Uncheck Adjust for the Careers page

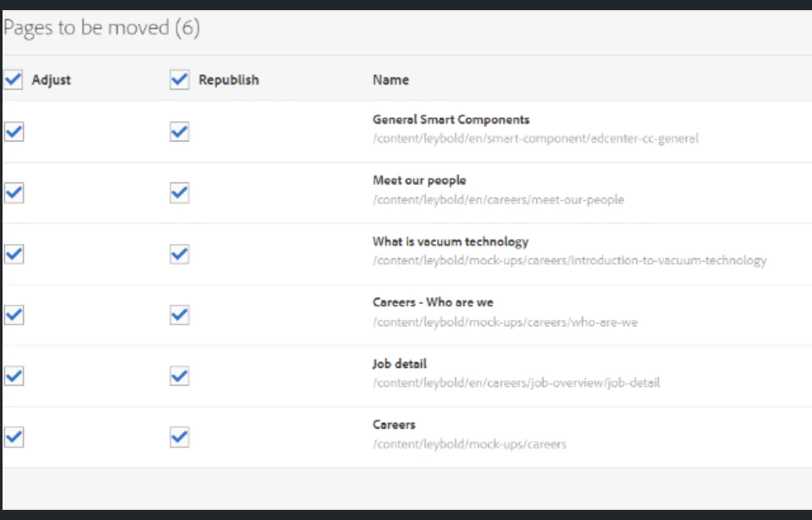click(x=14, y=436)
